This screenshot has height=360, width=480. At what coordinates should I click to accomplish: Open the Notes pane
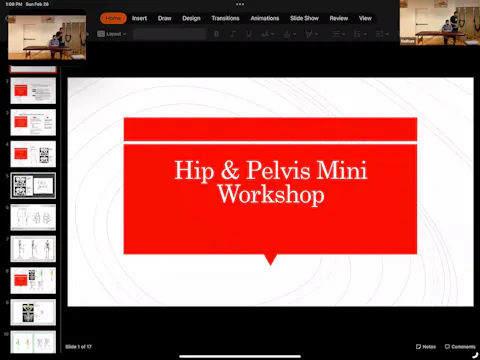coord(426,347)
